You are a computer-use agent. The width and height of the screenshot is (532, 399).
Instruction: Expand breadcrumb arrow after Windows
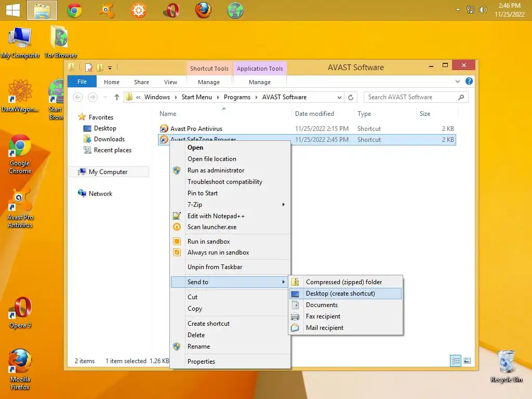tap(176, 97)
